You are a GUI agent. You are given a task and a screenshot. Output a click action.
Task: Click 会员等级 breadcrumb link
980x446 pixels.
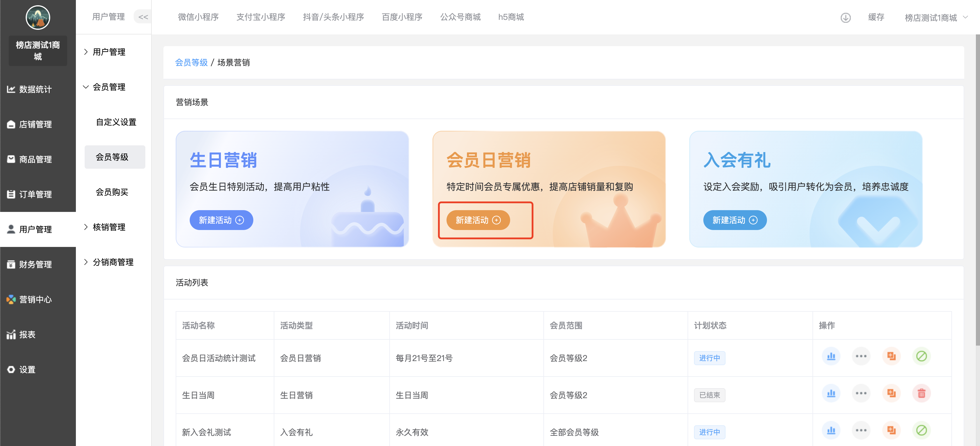pos(191,62)
